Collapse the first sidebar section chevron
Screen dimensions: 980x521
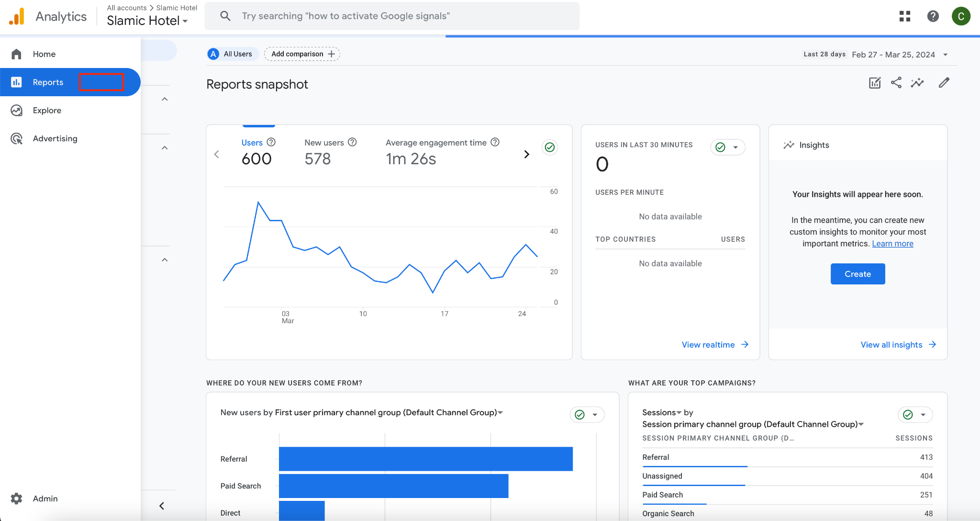click(165, 99)
